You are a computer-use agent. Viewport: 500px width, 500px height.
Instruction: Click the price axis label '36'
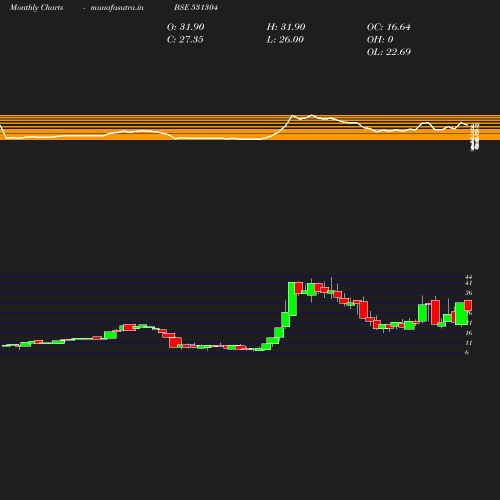[x=469, y=293]
